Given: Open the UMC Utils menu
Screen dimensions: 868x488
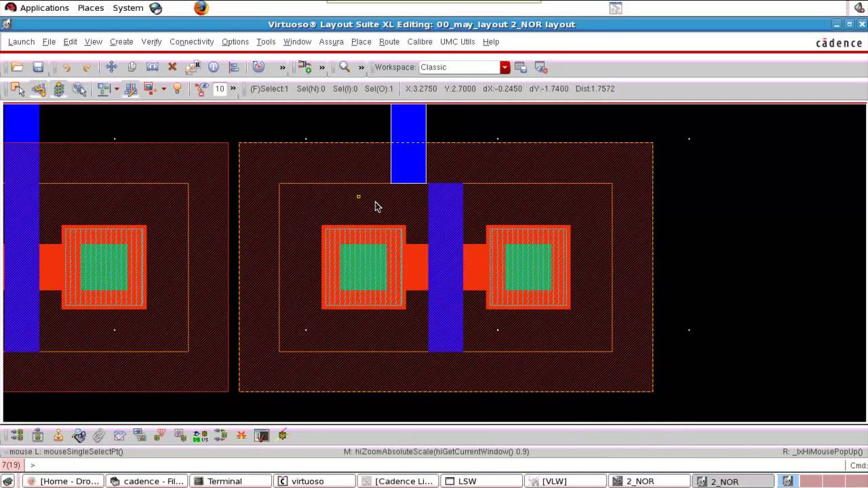Looking at the screenshot, I should click(x=458, y=41).
